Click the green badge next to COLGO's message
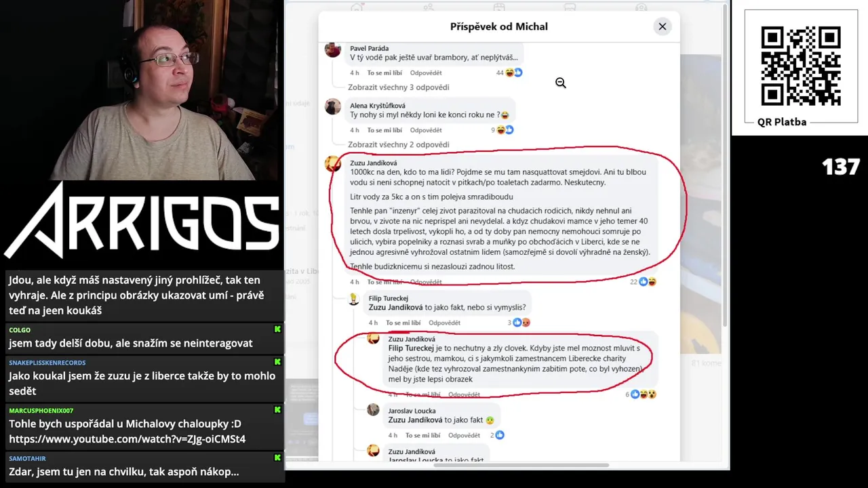Image resolution: width=868 pixels, height=488 pixels. click(x=277, y=329)
